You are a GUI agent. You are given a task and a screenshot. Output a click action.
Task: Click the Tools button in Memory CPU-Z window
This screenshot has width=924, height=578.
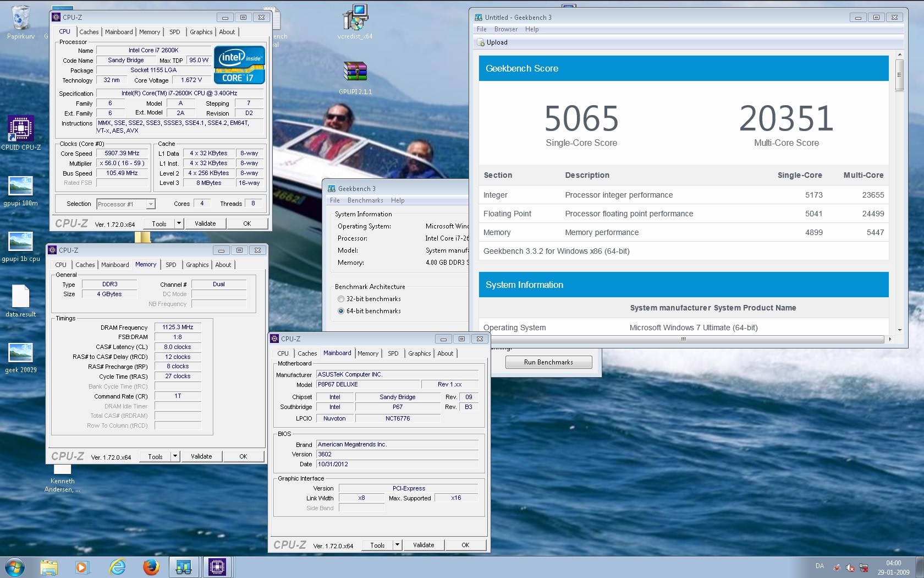coord(155,456)
